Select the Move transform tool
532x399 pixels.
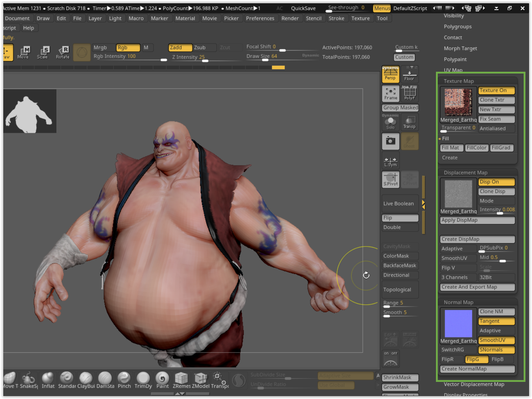23,52
